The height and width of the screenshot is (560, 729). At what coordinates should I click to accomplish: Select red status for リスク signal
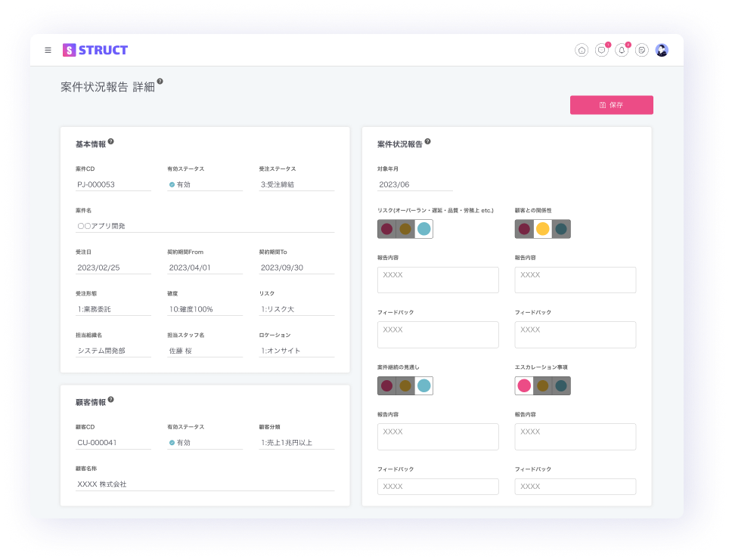click(386, 229)
